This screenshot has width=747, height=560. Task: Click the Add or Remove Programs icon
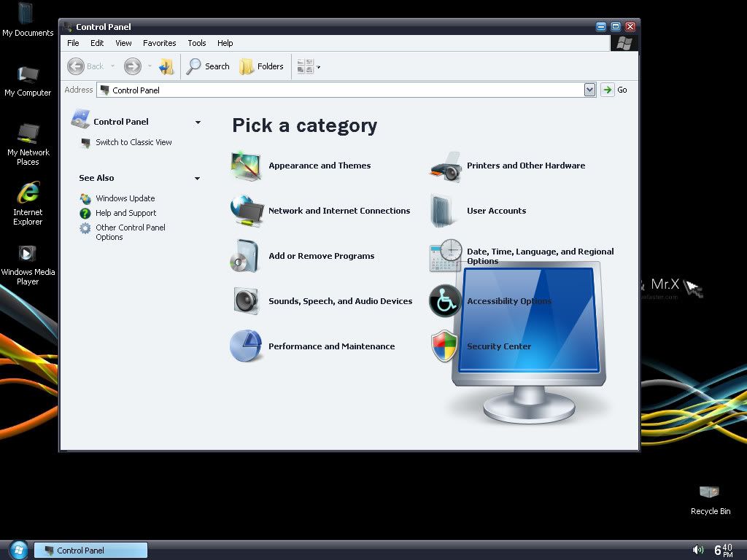245,256
